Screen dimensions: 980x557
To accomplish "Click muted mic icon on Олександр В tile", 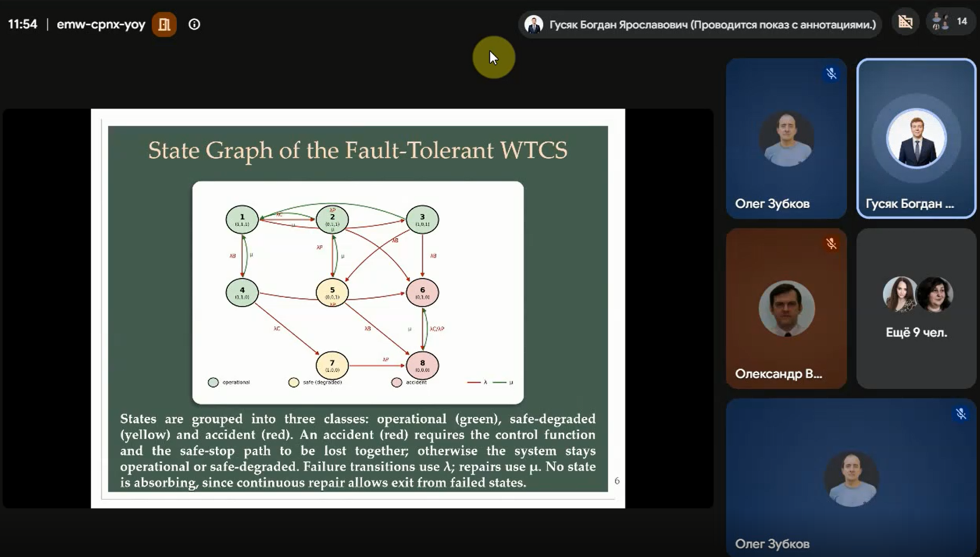I will pyautogui.click(x=831, y=244).
